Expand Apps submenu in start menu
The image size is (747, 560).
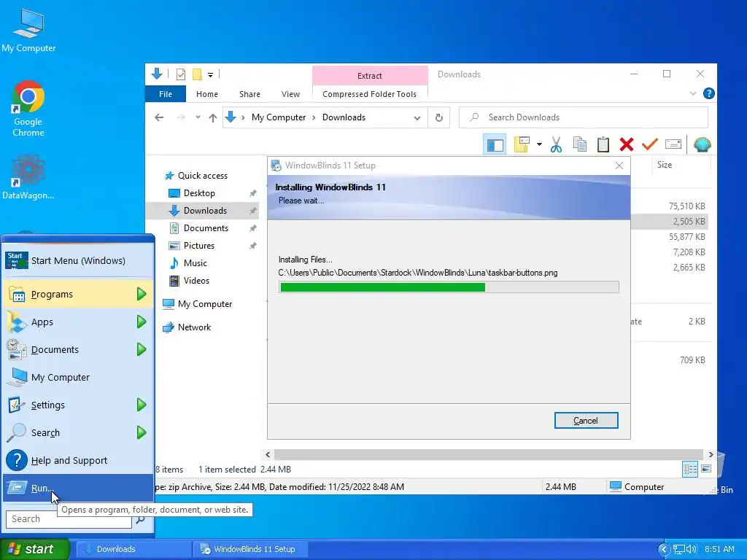(x=77, y=322)
